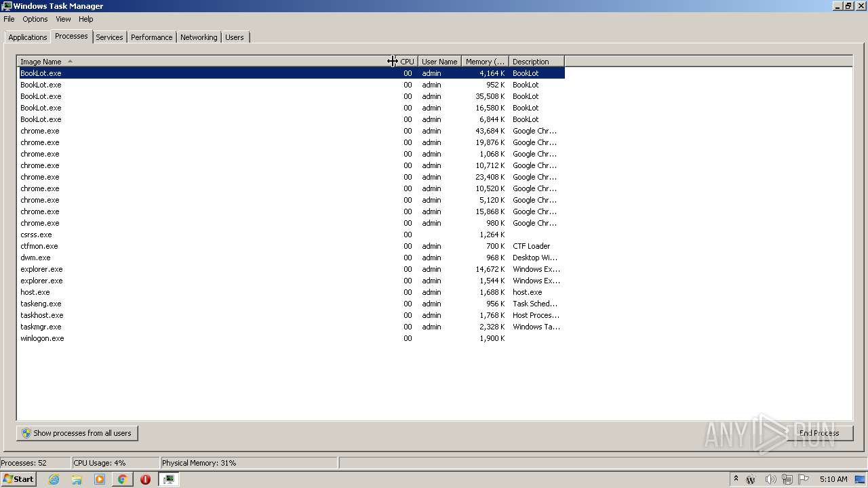The height and width of the screenshot is (488, 868).
Task: Restore down the Task Manager window
Action: [848, 6]
